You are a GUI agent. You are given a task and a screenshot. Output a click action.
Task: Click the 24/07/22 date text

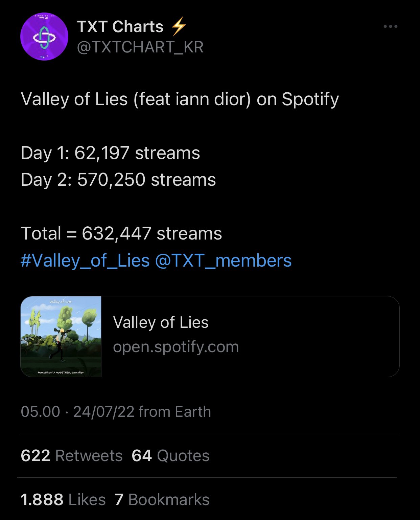pos(104,412)
